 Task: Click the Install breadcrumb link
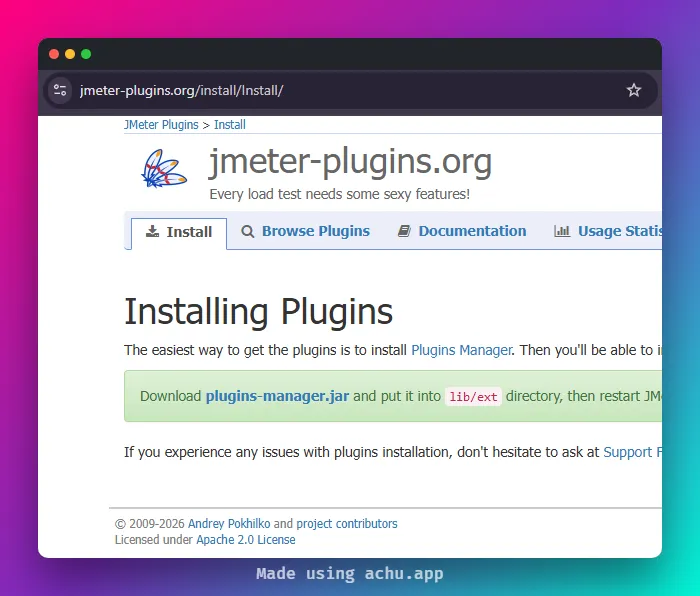coord(230,125)
